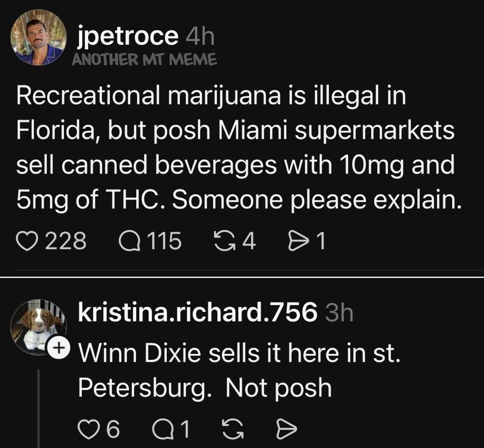Share jpetroce's post with the send icon
This screenshot has width=484, height=448.
296,242
